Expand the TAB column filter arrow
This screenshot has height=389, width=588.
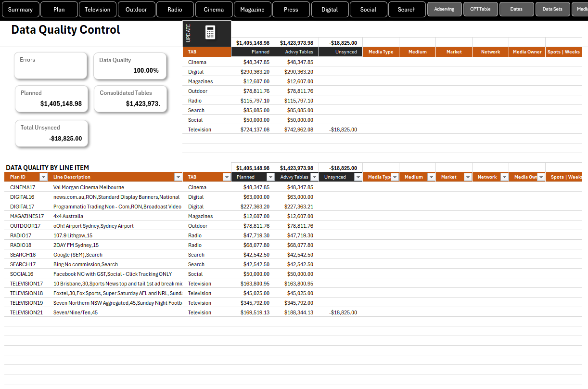227,177
